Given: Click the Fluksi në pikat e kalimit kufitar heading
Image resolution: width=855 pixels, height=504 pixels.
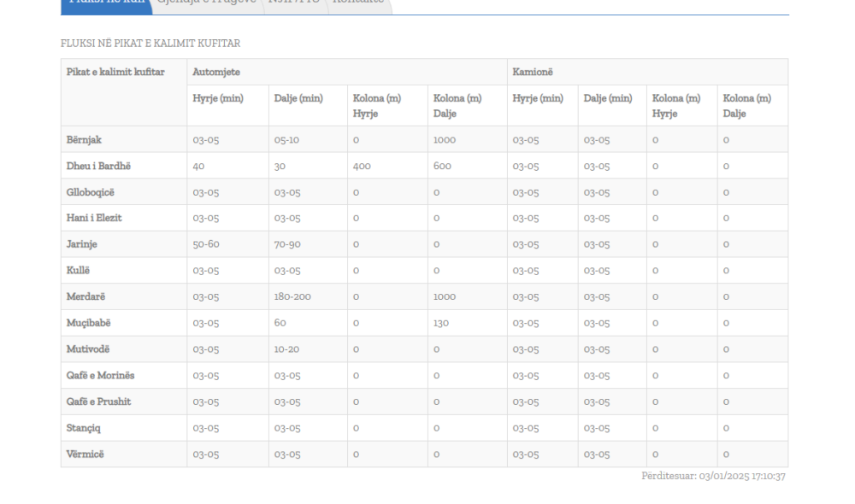Looking at the screenshot, I should click(150, 43).
